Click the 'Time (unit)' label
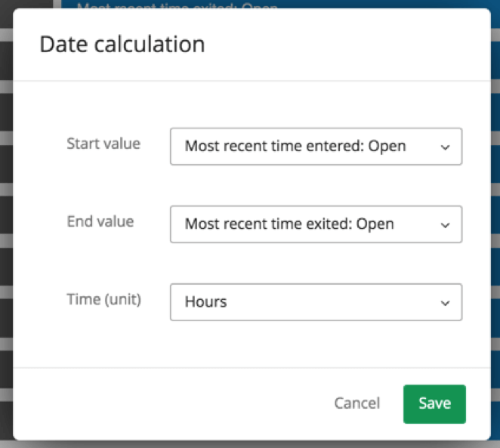This screenshot has height=448, width=500. [x=103, y=299]
